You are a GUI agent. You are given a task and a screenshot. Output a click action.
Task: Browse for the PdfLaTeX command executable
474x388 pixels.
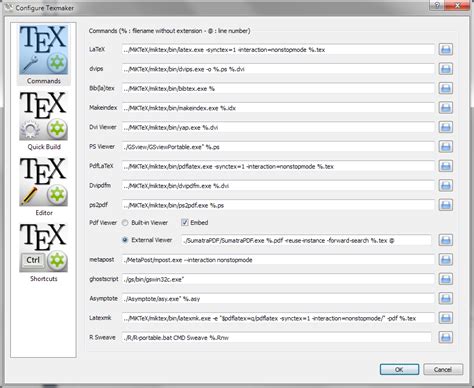click(446, 166)
